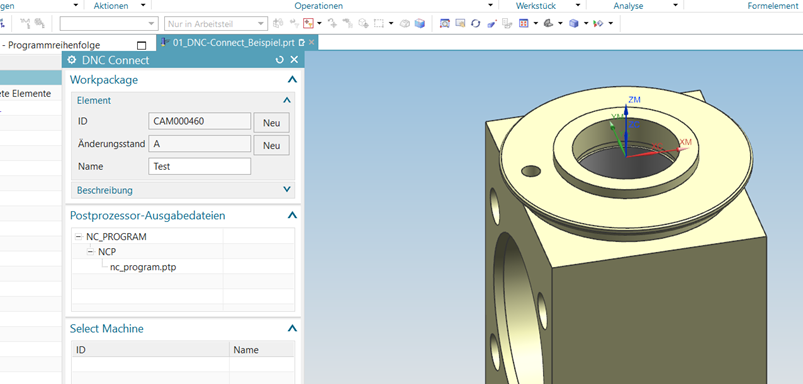Click the grayed-out paper view icon

(x=507, y=23)
